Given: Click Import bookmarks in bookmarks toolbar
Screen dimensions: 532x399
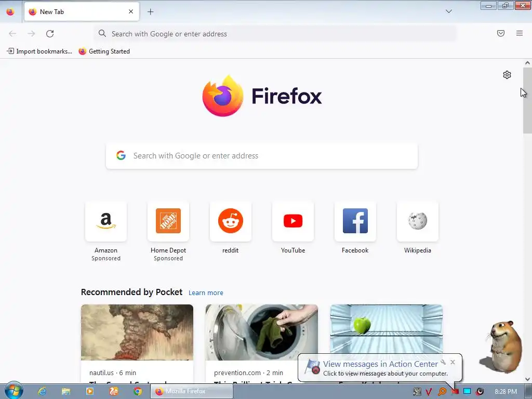Looking at the screenshot, I should tap(39, 51).
